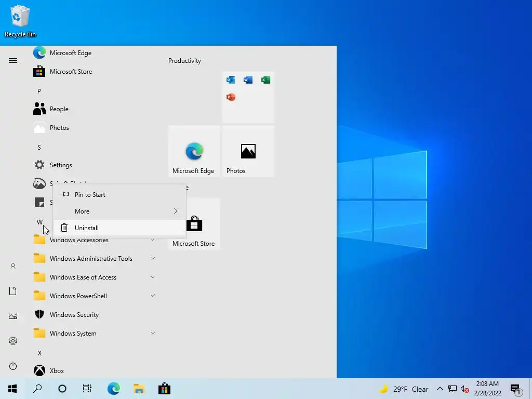The width and height of the screenshot is (532, 399).
Task: Launch the Xbox app
Action: tap(94, 370)
